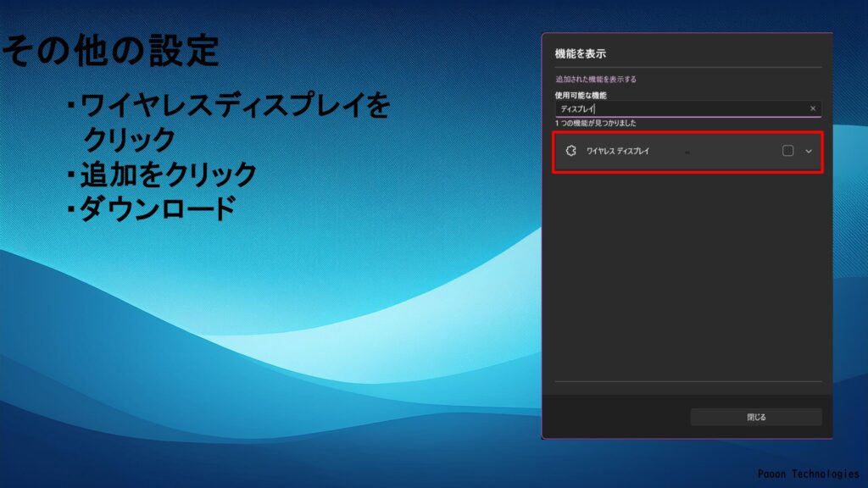Screen dimensions: 868x488
Task: Click into the ディスプレイ search field
Action: [678, 108]
